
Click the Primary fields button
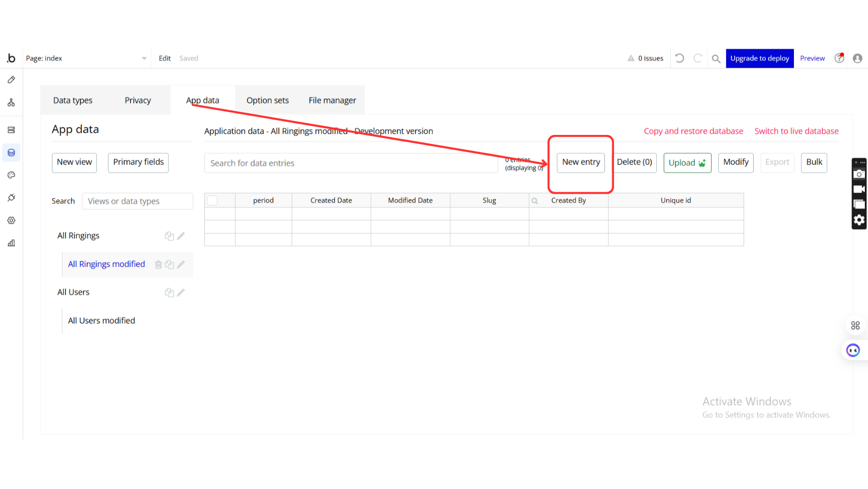pos(139,162)
